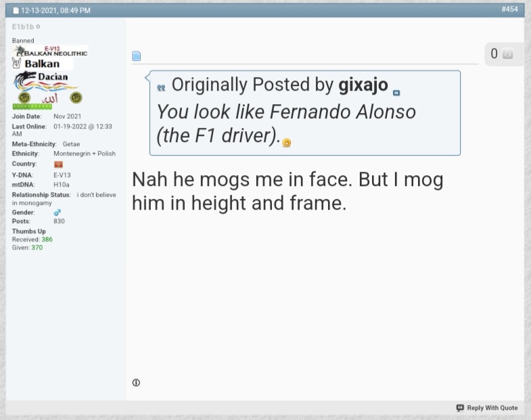
Task: Click the left round medal icon
Action: tap(24, 98)
